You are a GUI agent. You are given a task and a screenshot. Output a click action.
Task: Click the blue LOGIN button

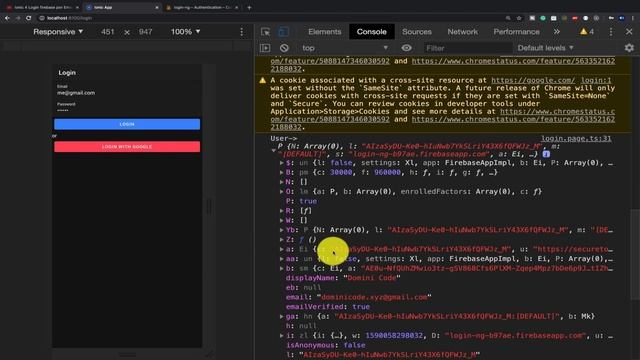[127, 124]
